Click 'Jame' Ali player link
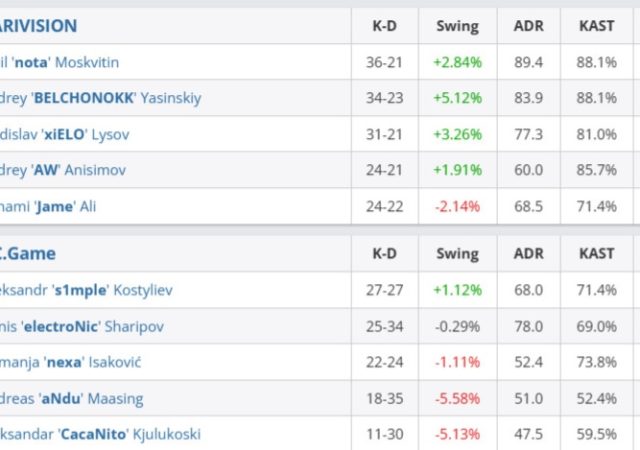 click(48, 206)
